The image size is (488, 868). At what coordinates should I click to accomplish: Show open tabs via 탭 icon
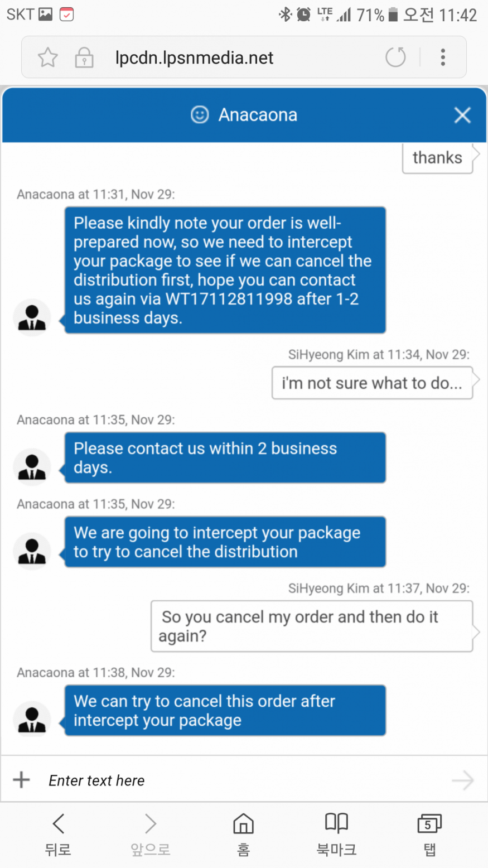[x=429, y=835]
